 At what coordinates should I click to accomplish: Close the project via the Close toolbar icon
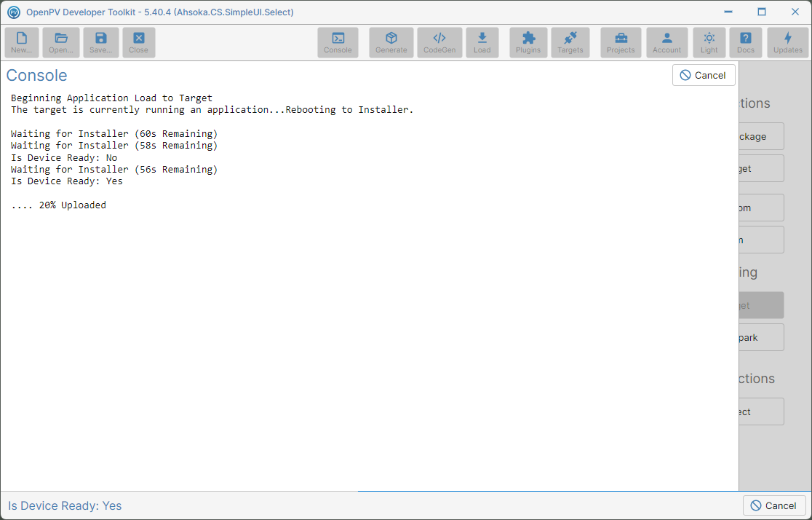[x=139, y=42]
